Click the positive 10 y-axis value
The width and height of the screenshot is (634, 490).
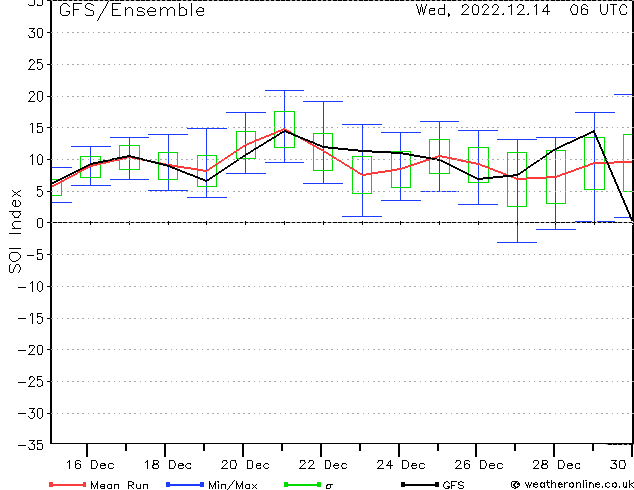(x=36, y=160)
